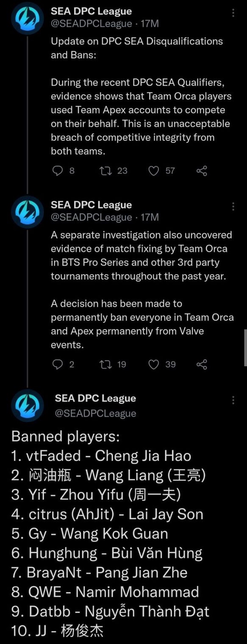Screen dimensions: 247x644
Task: Like the tweet with 39 likes
Action: click(x=154, y=364)
